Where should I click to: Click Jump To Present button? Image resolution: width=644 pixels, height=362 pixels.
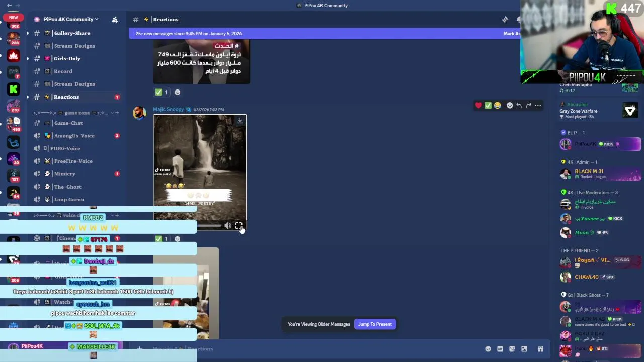[x=375, y=324]
